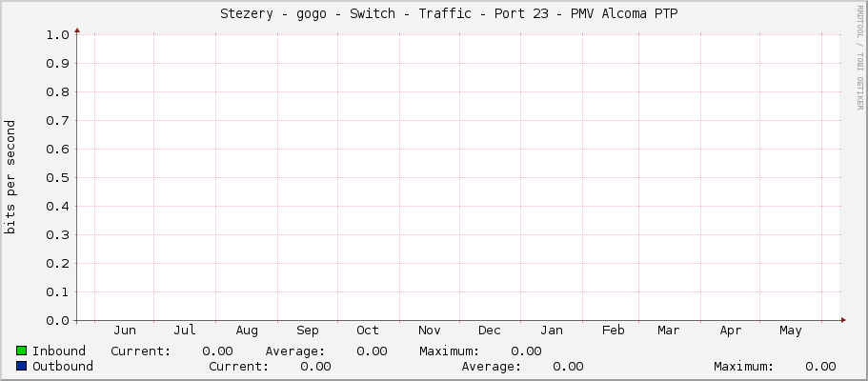Click the 0.2 y-axis value
Screen dimensions: 868x381
(x=57, y=264)
